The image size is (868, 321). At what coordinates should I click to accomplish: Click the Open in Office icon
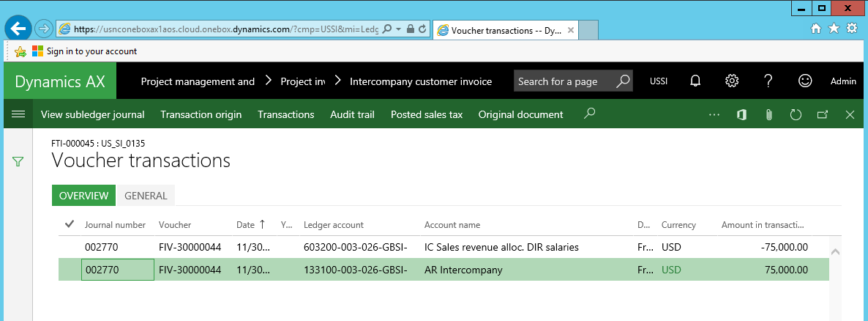(741, 114)
